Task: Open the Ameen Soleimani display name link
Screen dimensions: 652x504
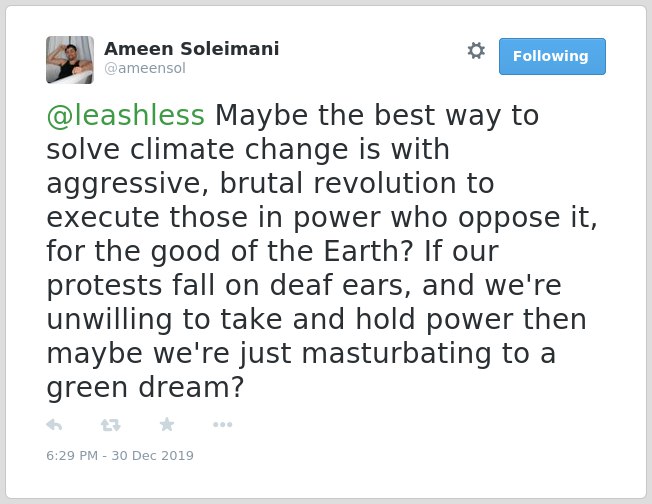Action: tap(192, 49)
